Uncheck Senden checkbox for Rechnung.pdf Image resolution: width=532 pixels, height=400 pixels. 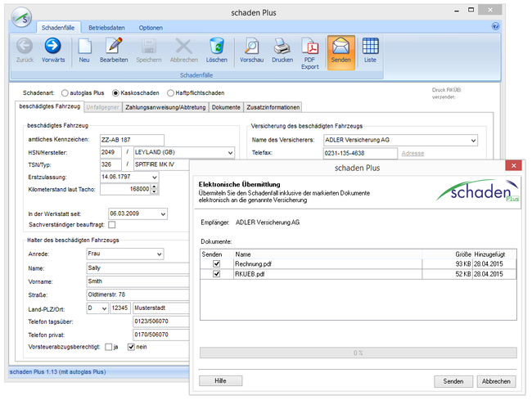216,263
